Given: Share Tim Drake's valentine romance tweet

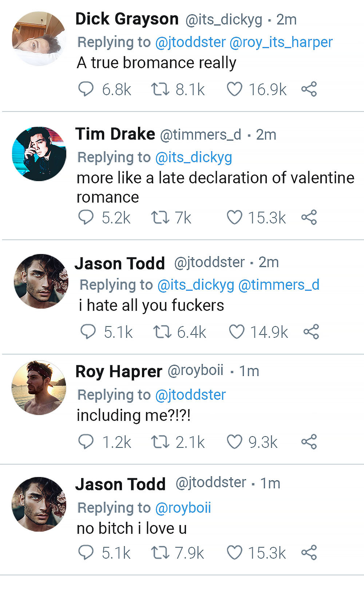Looking at the screenshot, I should (x=309, y=218).
